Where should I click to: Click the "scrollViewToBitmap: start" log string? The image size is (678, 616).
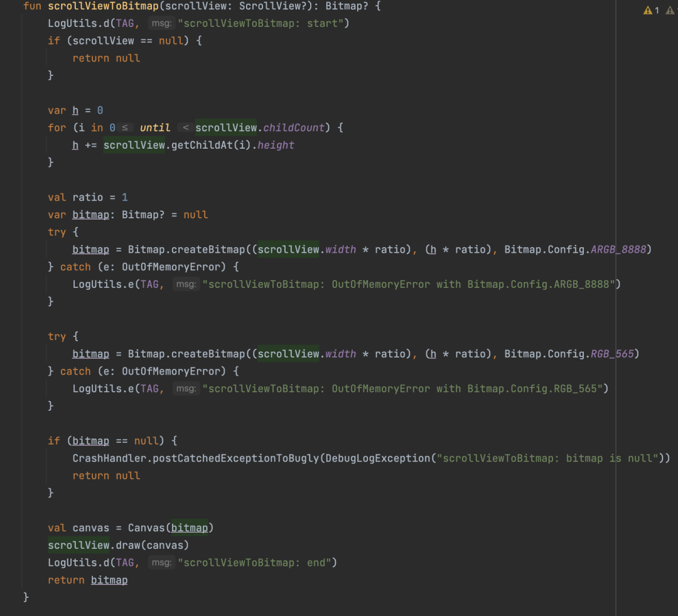261,23
